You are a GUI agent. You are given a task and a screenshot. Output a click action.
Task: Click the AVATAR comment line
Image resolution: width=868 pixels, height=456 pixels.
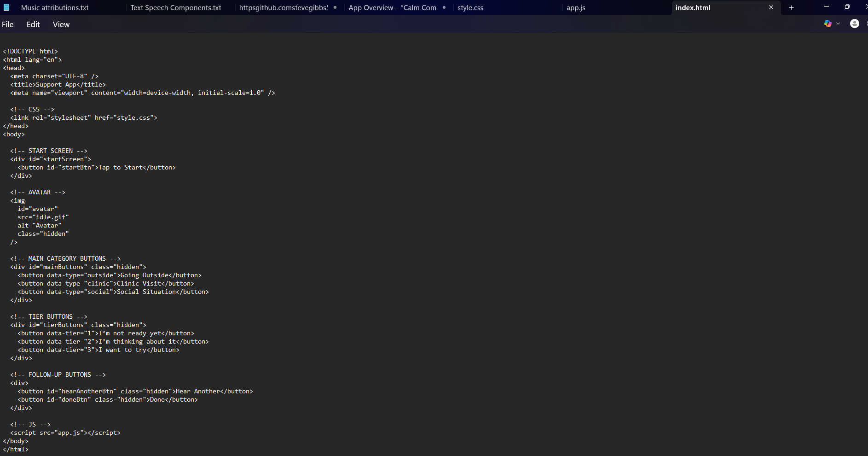coord(38,192)
